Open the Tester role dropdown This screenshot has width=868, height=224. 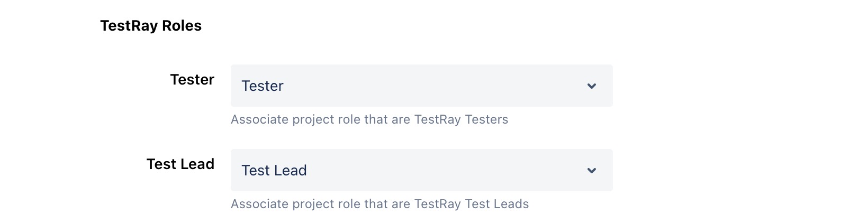[421, 86]
